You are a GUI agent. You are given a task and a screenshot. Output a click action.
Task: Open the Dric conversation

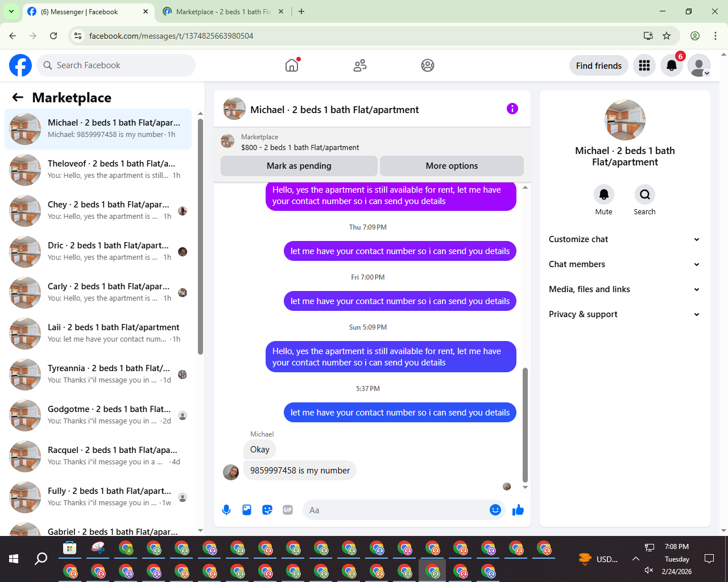point(98,252)
